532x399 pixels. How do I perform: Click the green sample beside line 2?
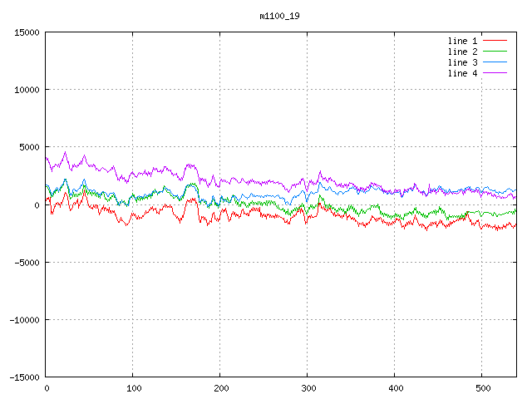coord(495,52)
